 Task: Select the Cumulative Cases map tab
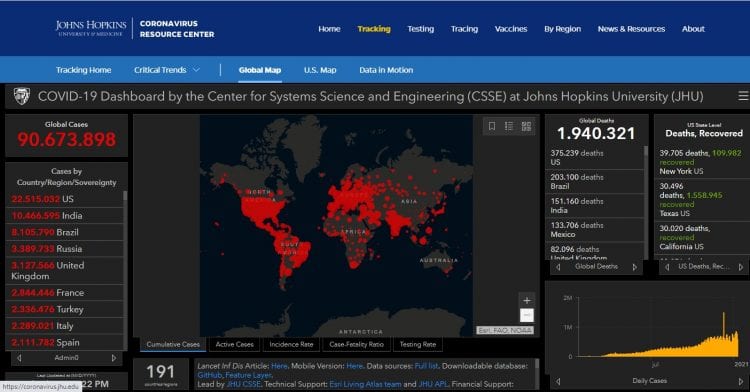point(173,344)
